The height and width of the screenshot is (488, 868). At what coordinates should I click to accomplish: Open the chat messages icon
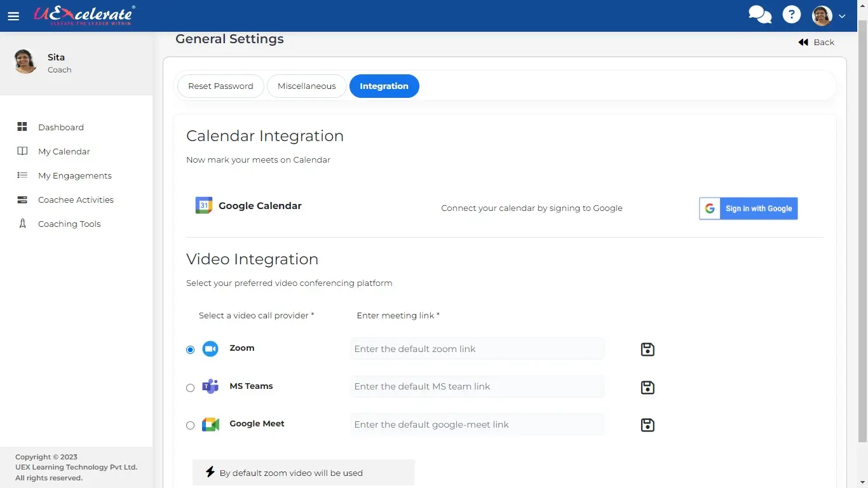759,15
